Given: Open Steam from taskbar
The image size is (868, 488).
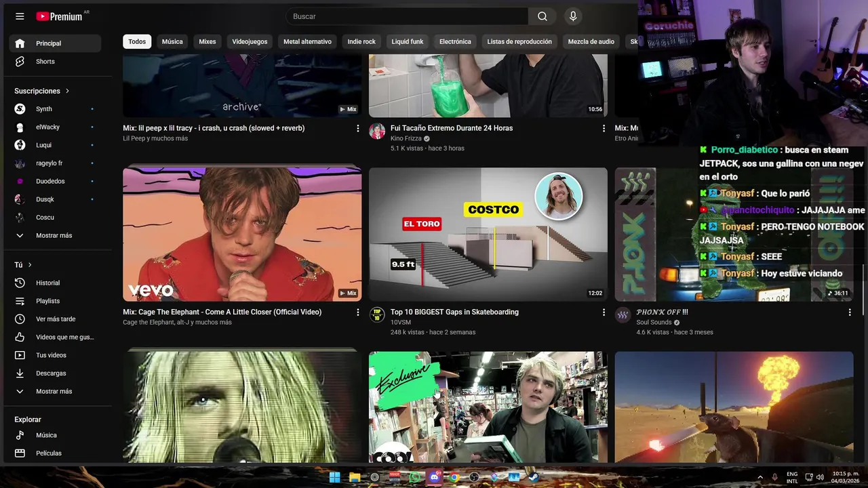Looking at the screenshot, I should pos(534,477).
